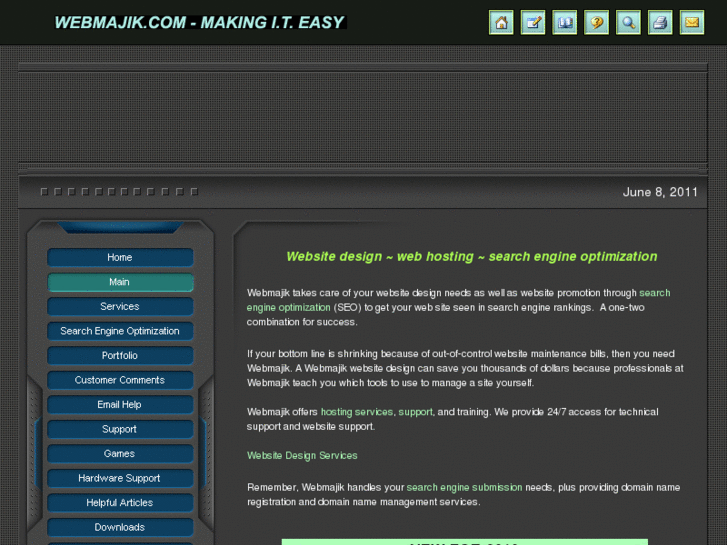Click the home house icon
Viewport: 727px width, 545px height.
tap(501, 22)
